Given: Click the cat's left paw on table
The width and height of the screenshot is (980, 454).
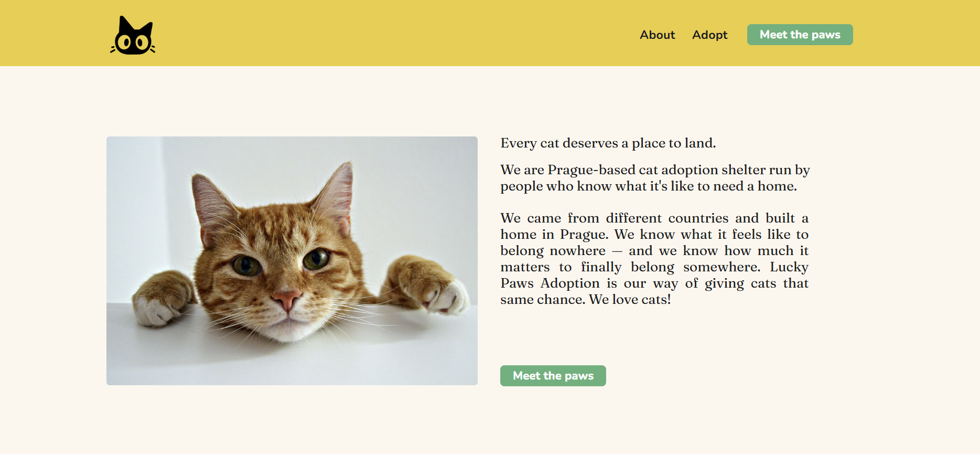Looking at the screenshot, I should click(x=160, y=298).
